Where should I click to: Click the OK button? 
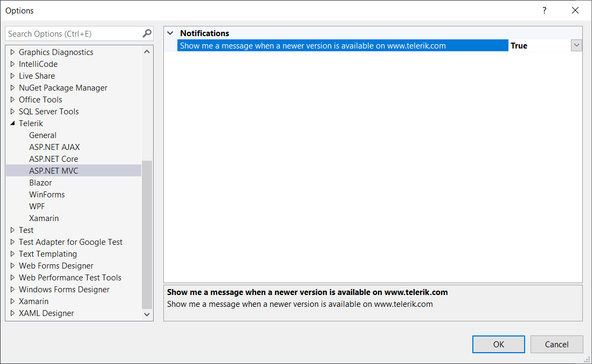click(498, 344)
